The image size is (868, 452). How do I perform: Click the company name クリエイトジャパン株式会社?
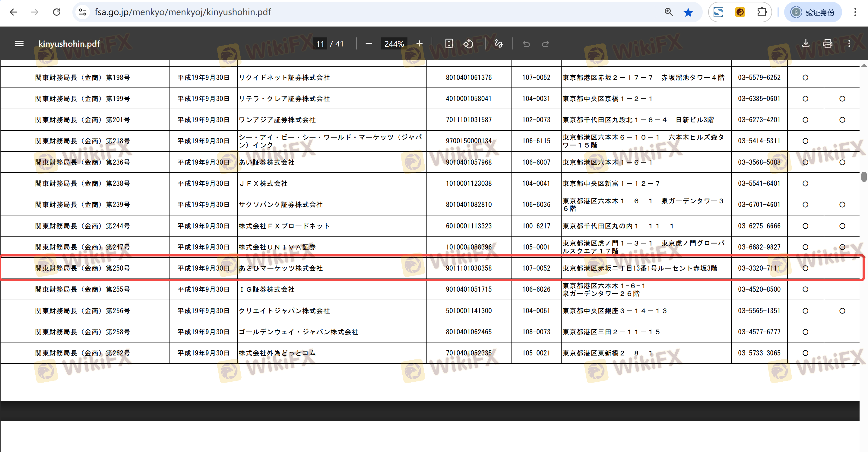click(x=284, y=311)
